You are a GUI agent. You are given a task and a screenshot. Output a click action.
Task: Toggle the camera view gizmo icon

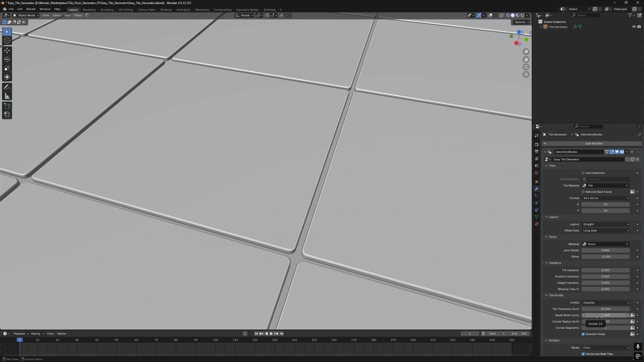[x=526, y=67]
